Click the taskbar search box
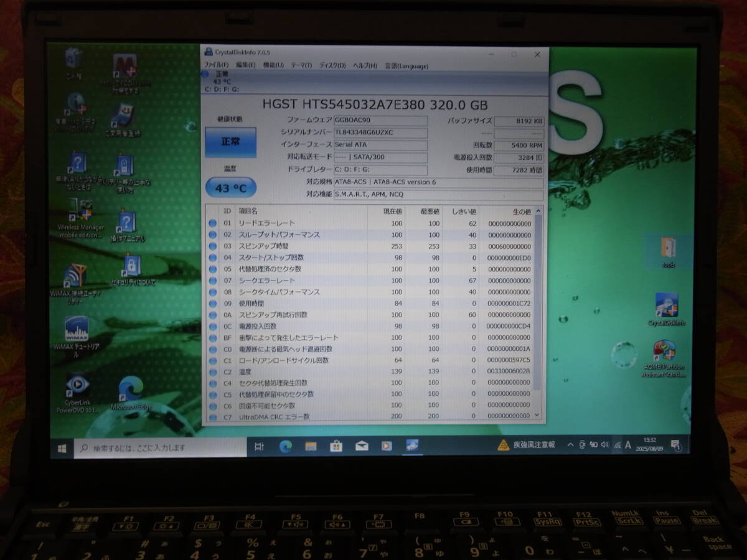 tap(160, 447)
